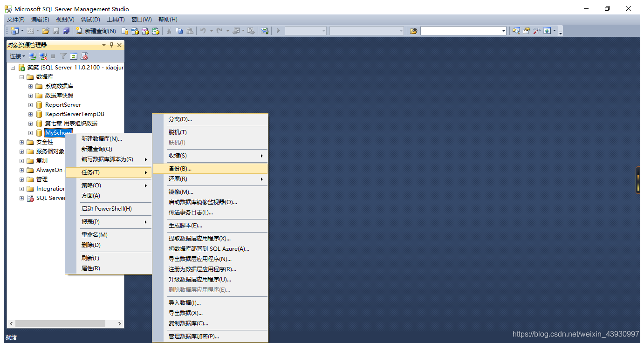
Task: Choose 新建数据库(N)... from context menu
Action: click(108, 139)
